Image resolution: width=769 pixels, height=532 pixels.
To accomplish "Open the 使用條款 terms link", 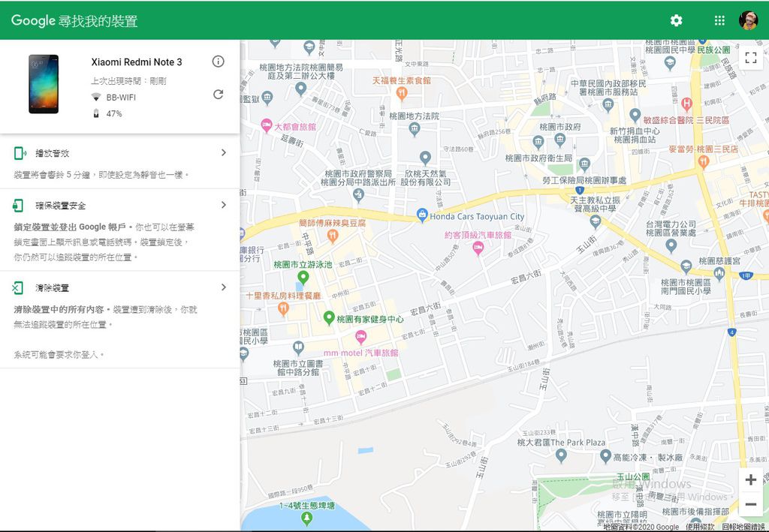I will pyautogui.click(x=700, y=527).
